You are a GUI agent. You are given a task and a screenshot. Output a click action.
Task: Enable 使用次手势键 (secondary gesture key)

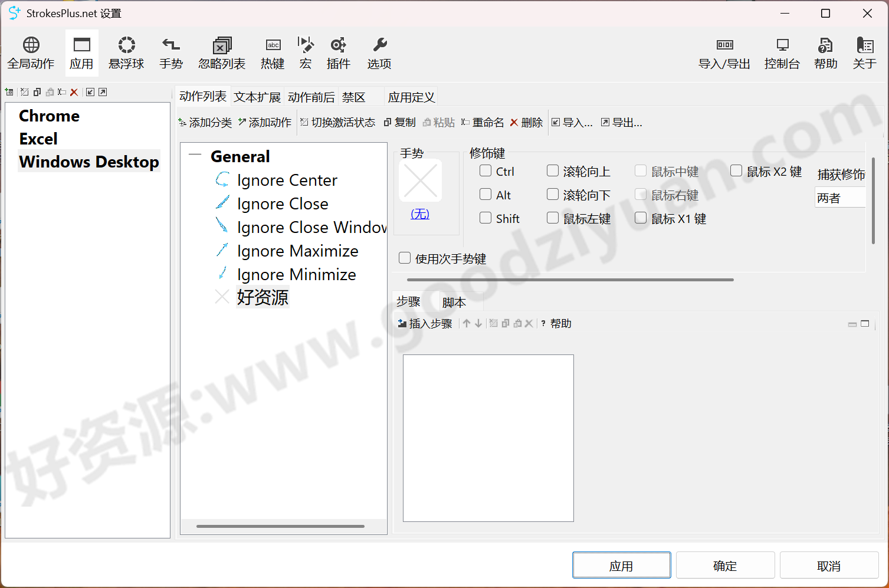click(x=404, y=258)
